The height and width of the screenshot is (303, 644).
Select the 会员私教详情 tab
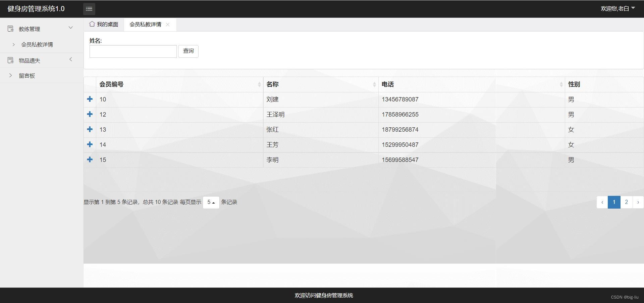145,24
